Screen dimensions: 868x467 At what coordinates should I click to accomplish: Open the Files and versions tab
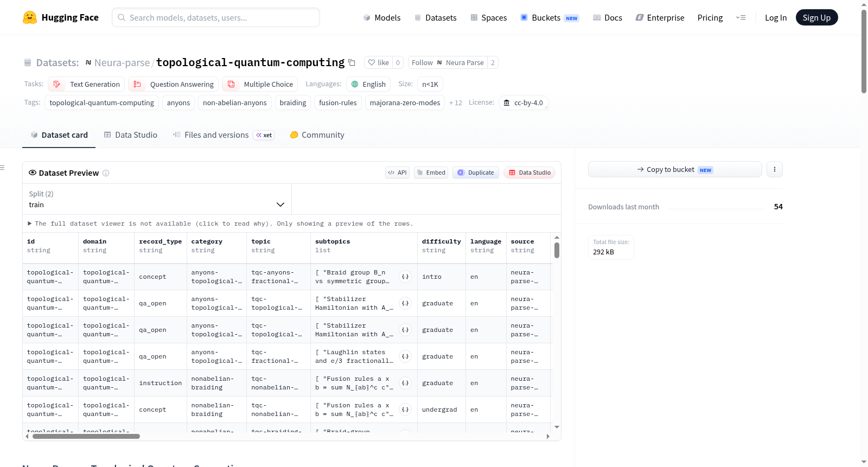[x=224, y=135]
